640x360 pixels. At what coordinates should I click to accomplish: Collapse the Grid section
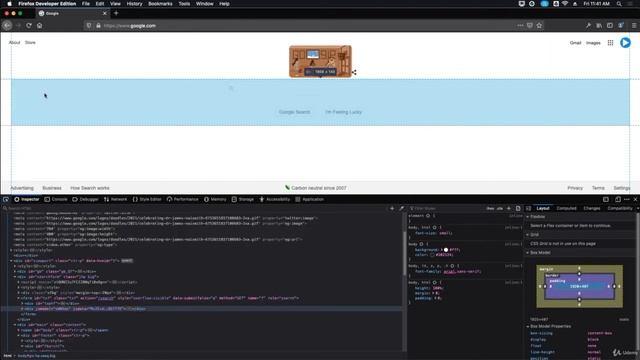pyautogui.click(x=528, y=235)
